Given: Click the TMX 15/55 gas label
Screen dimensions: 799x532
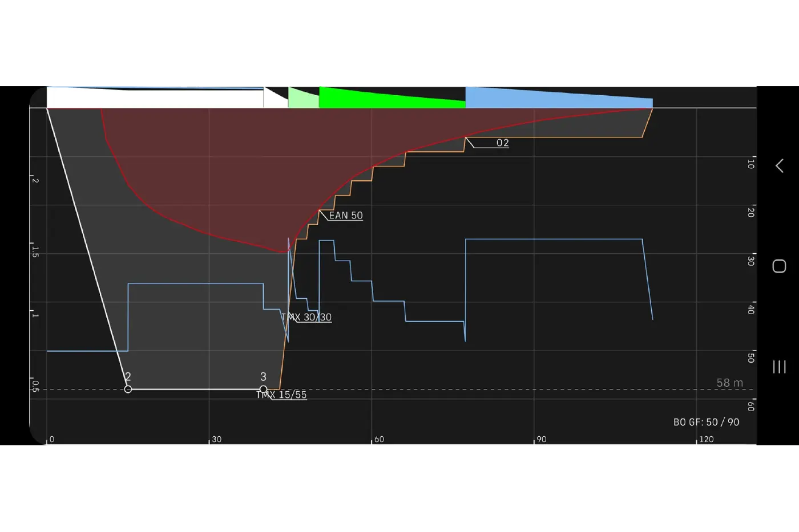Looking at the screenshot, I should tap(281, 395).
